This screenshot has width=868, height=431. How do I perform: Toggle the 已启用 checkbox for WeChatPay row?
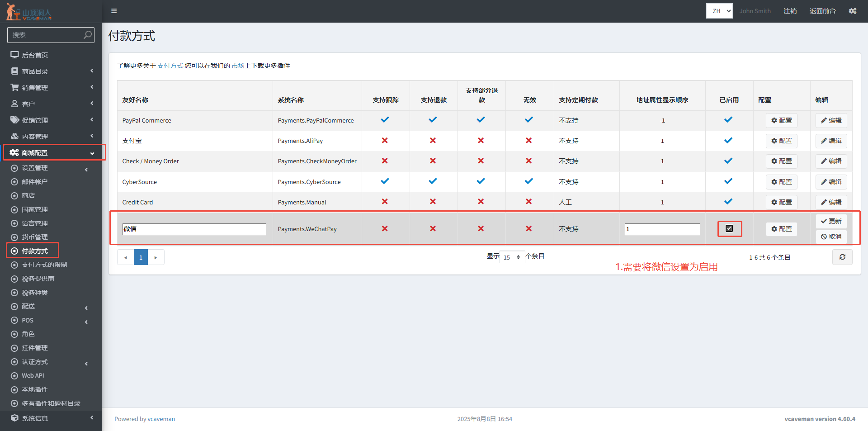[x=729, y=228]
